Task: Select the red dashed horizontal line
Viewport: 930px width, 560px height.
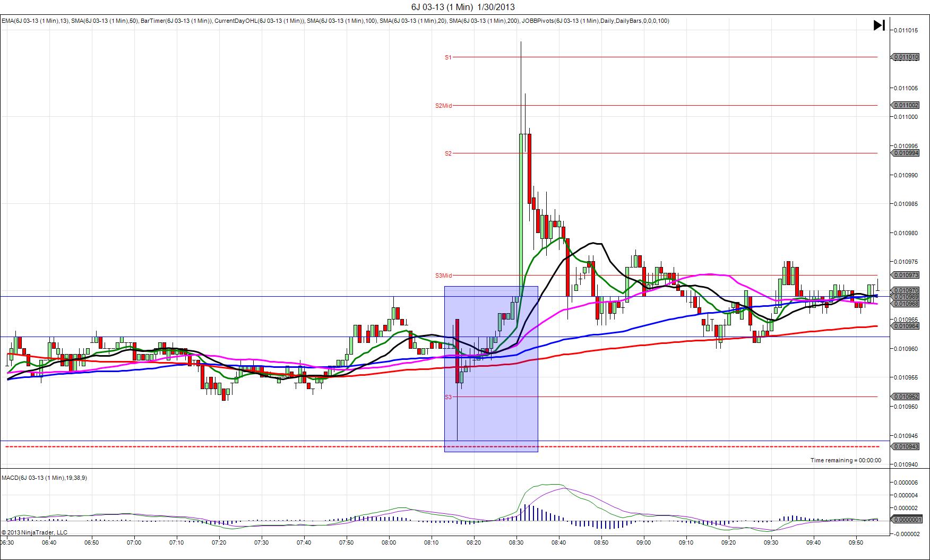Action: point(441,447)
